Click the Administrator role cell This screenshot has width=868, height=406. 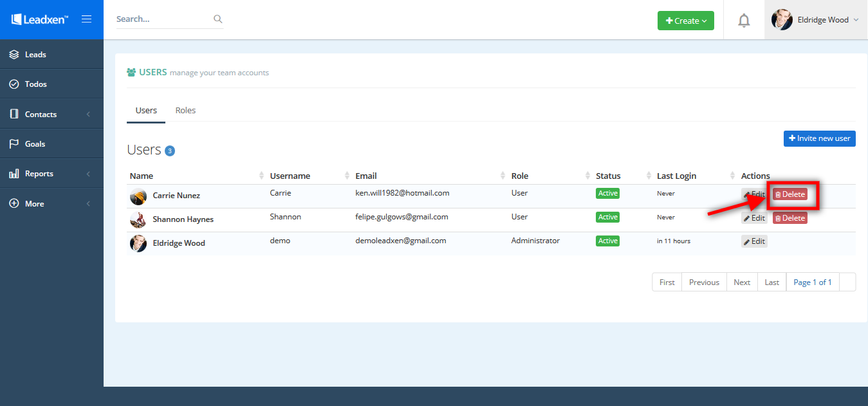535,241
